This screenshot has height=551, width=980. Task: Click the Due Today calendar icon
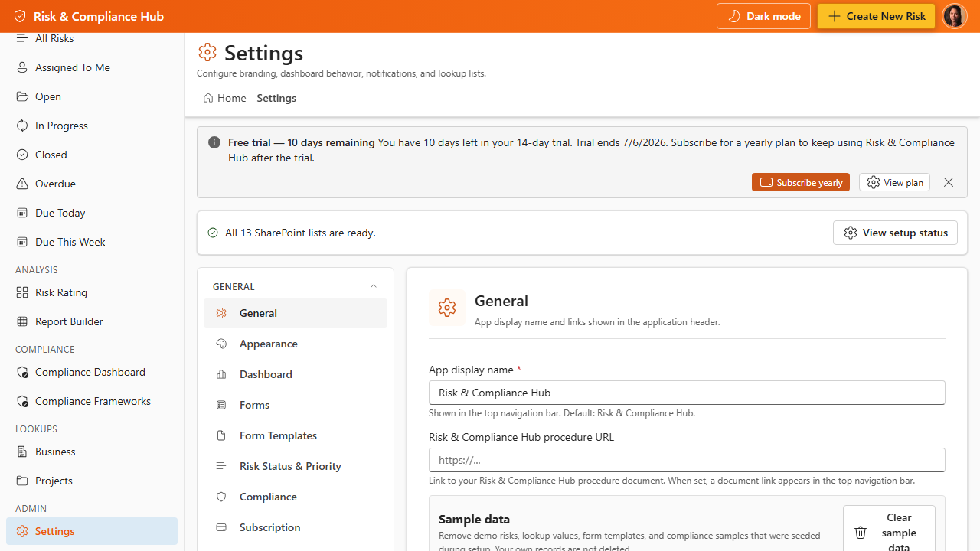(x=22, y=213)
